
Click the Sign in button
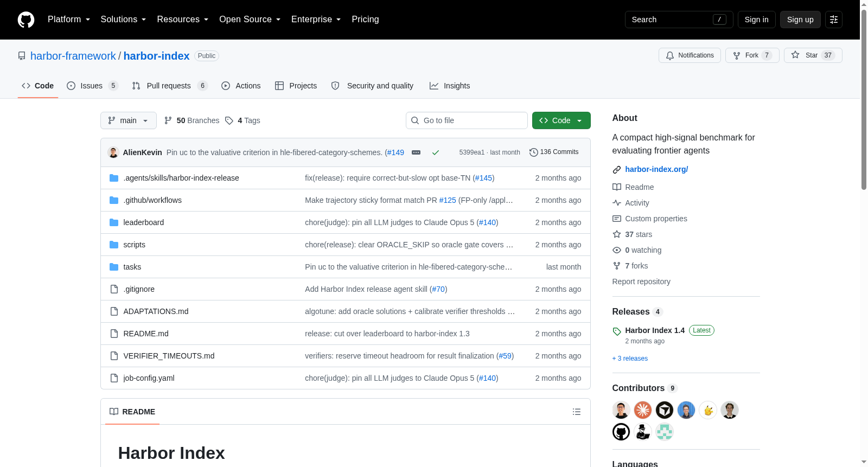click(757, 20)
